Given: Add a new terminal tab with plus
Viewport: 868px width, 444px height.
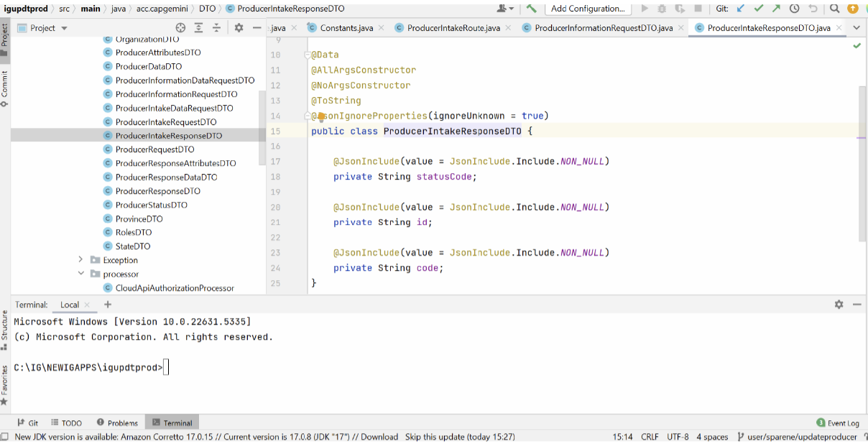Looking at the screenshot, I should pos(108,305).
